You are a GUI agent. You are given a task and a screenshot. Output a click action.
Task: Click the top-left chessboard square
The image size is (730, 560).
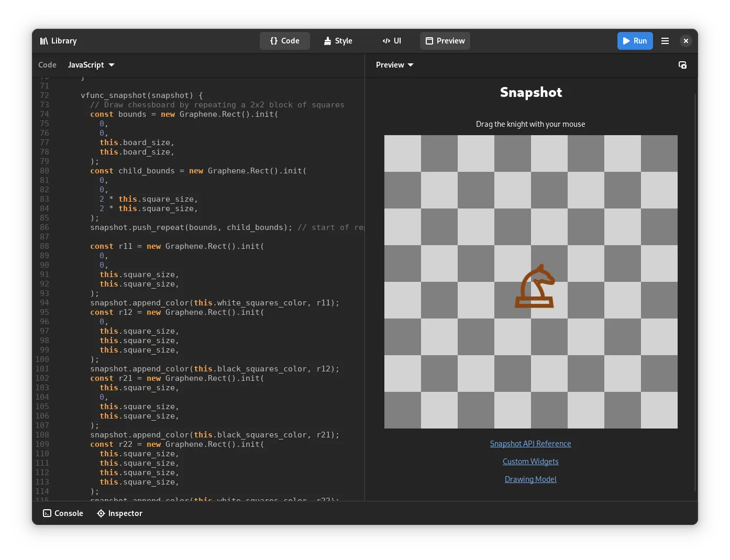click(403, 153)
